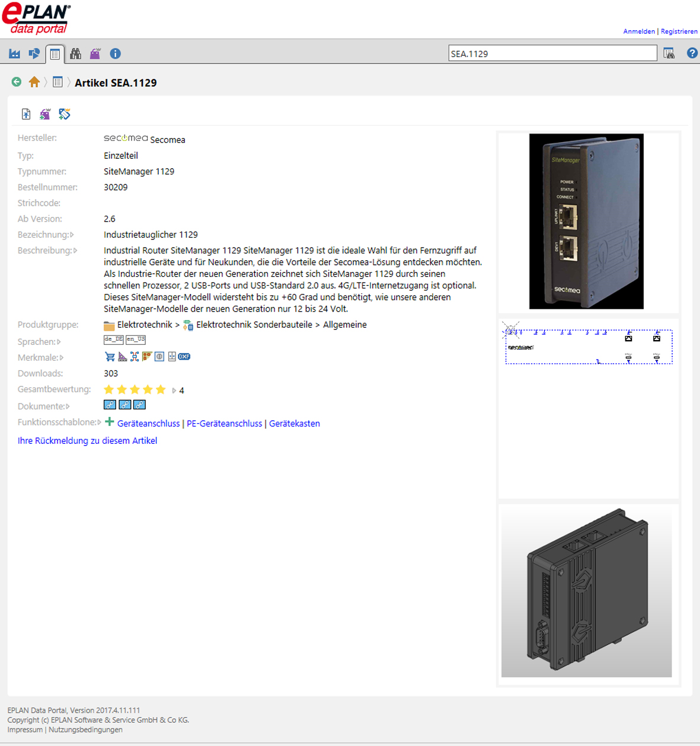The height and width of the screenshot is (746, 700).
Task: Click the article export document icon
Action: 26,114
